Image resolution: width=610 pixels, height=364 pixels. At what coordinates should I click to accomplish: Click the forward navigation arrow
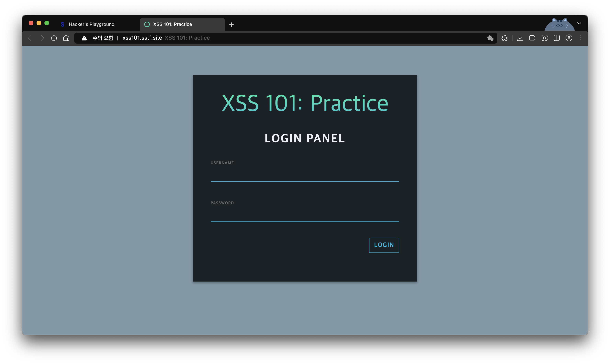click(x=42, y=38)
